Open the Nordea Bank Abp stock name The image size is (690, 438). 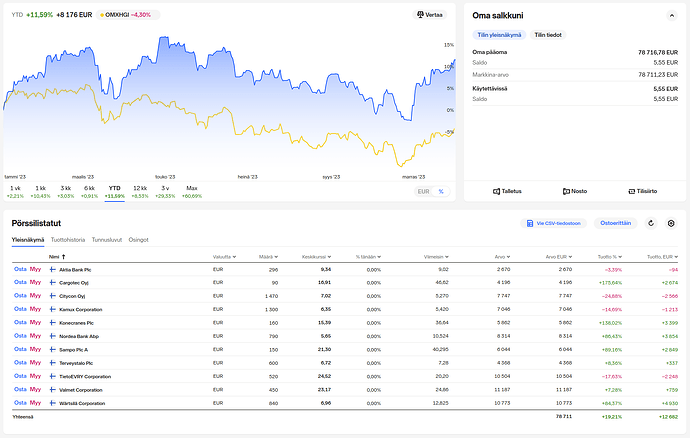click(79, 336)
